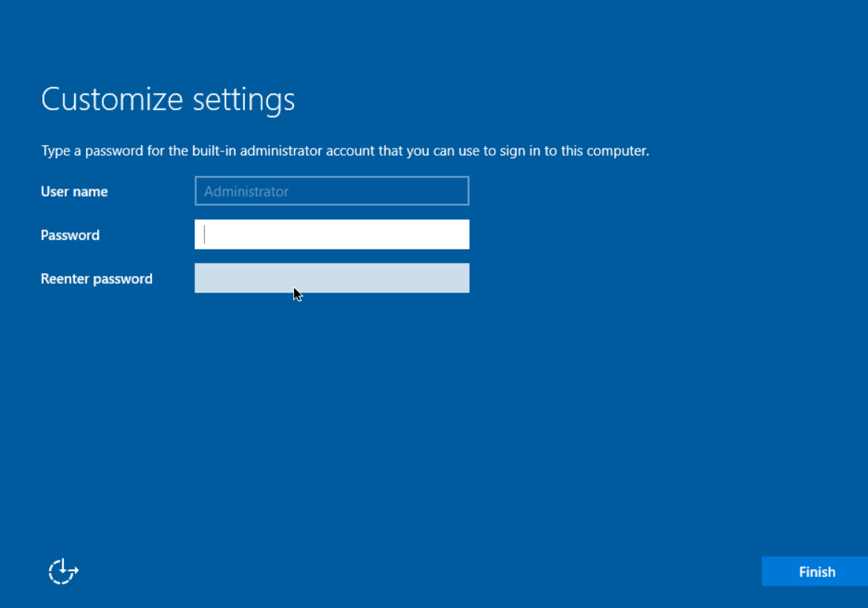Click the word "Reenter" in the bottom label

(x=65, y=279)
